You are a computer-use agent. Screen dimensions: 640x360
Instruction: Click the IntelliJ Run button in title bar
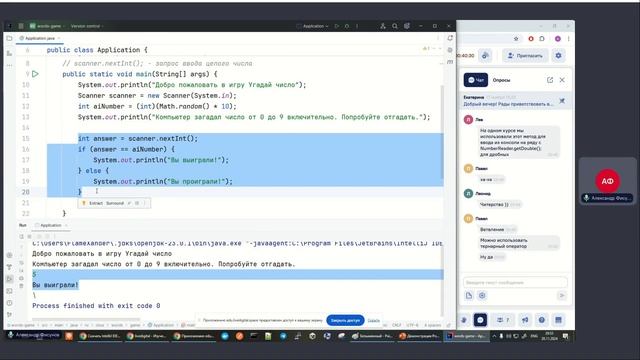tap(337, 26)
